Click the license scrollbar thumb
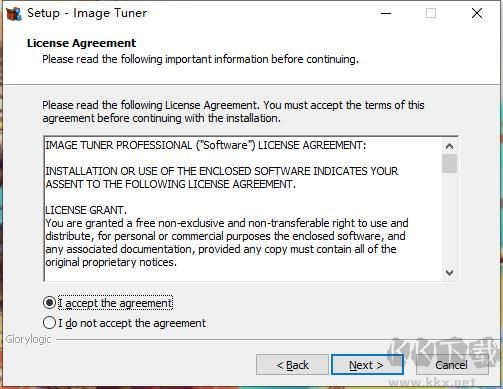 pyautogui.click(x=449, y=163)
